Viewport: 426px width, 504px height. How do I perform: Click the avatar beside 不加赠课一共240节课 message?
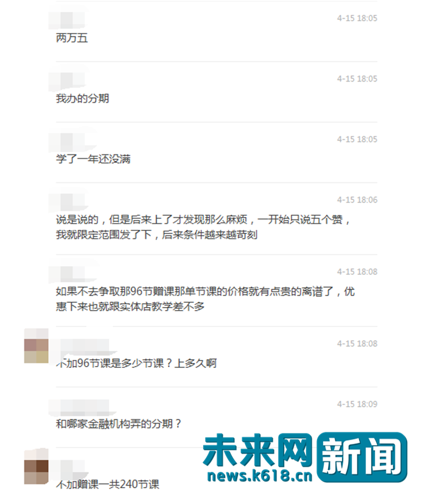(x=37, y=466)
